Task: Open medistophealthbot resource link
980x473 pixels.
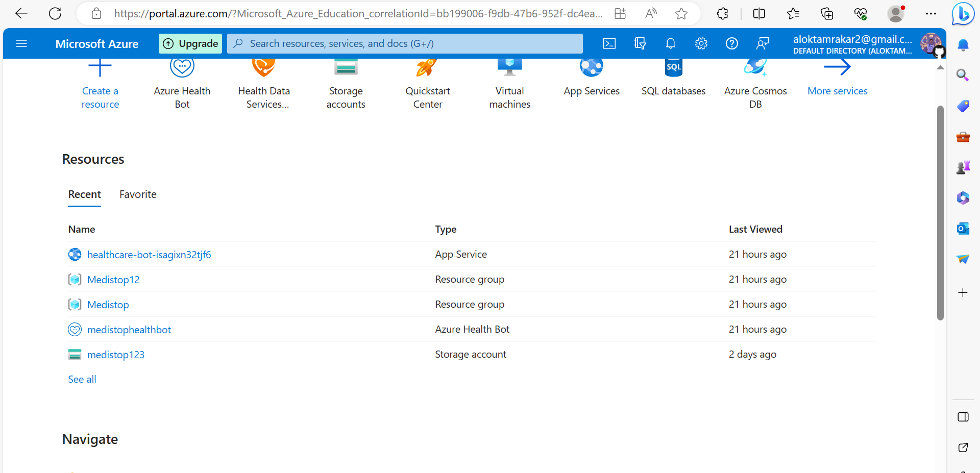Action: coord(129,330)
